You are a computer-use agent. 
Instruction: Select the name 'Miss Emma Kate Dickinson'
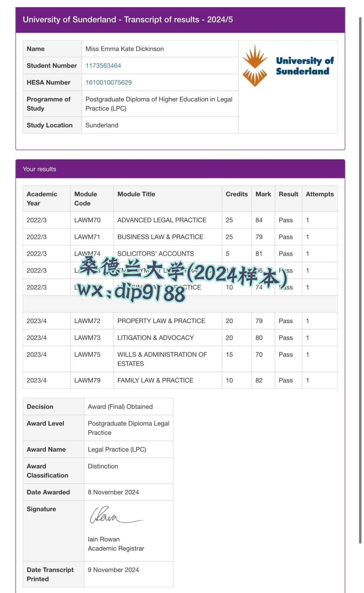(x=125, y=49)
